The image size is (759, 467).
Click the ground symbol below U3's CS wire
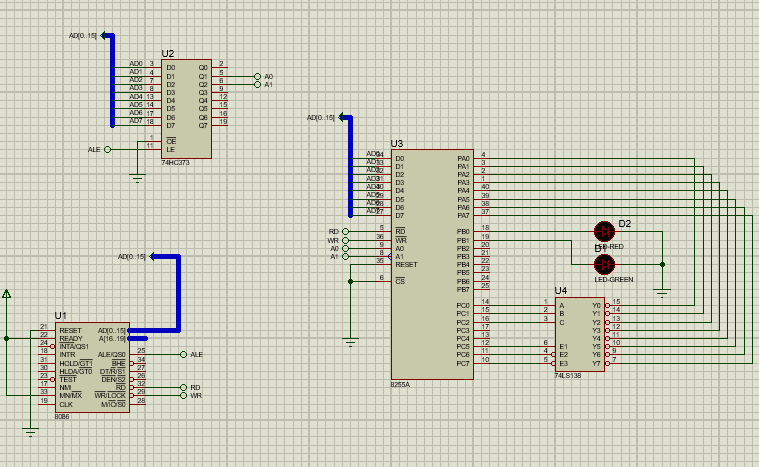[x=350, y=343]
